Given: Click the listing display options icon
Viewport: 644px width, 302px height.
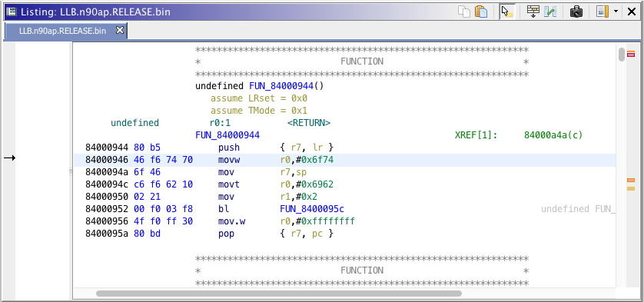Looking at the screenshot, I should (603, 12).
